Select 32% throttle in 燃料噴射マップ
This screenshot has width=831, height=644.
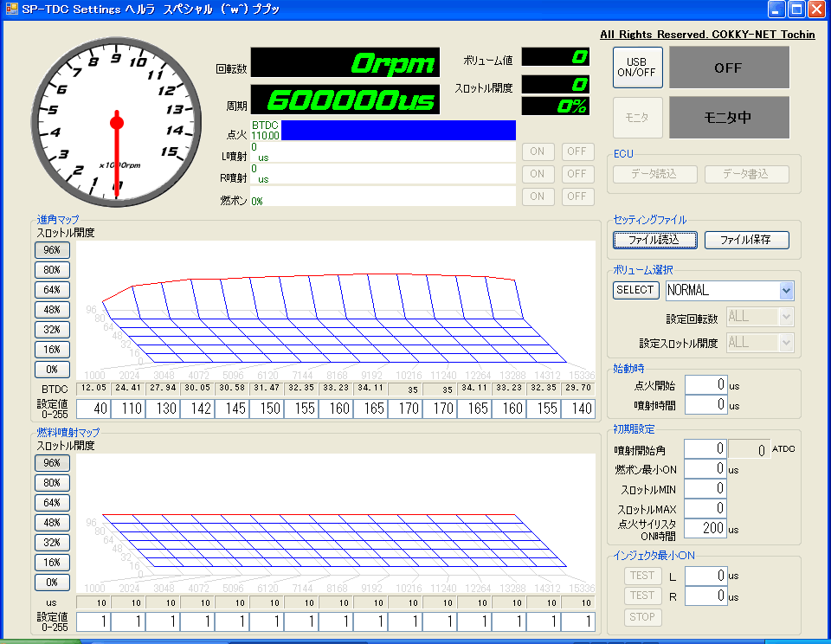click(x=52, y=543)
